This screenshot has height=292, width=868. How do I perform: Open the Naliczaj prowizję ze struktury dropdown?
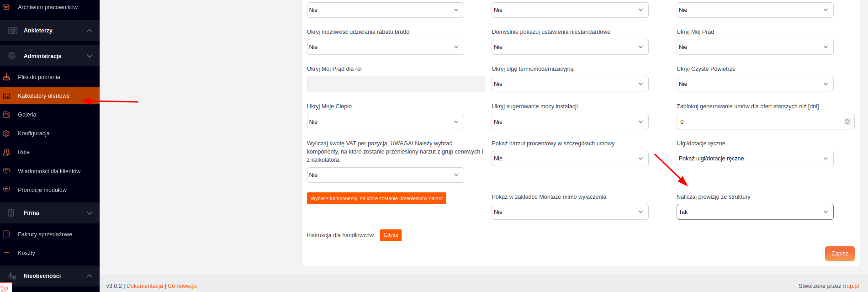(754, 212)
